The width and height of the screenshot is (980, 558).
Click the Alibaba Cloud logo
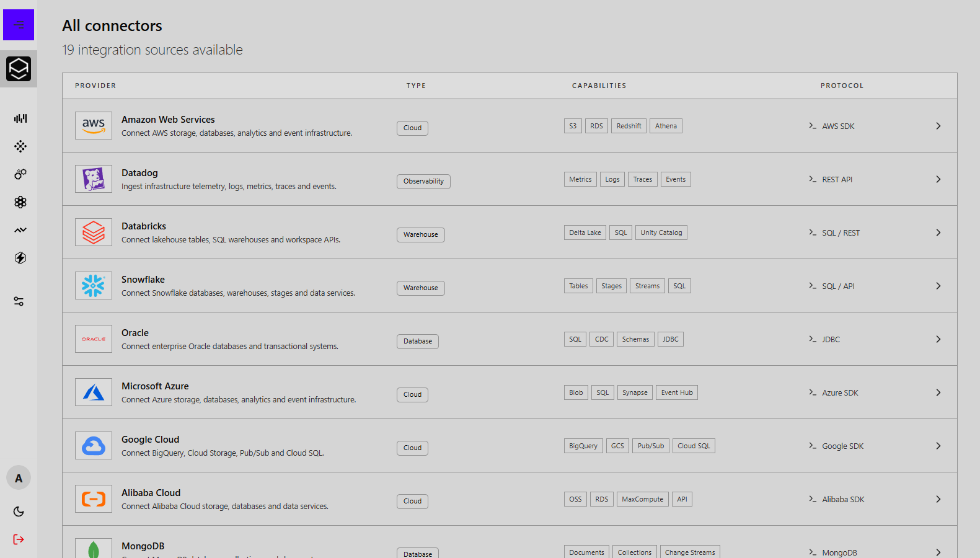pyautogui.click(x=94, y=499)
